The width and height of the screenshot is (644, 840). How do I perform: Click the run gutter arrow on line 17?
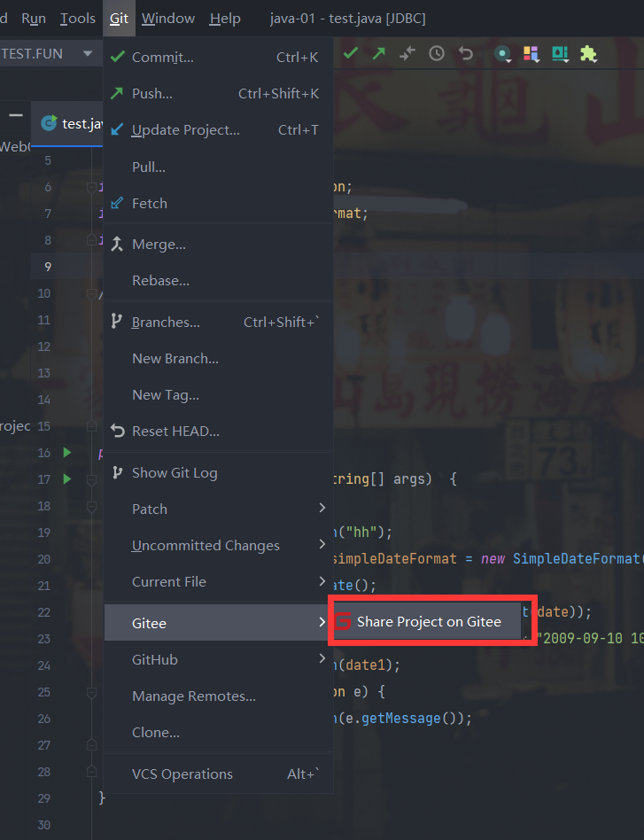pyautogui.click(x=67, y=479)
